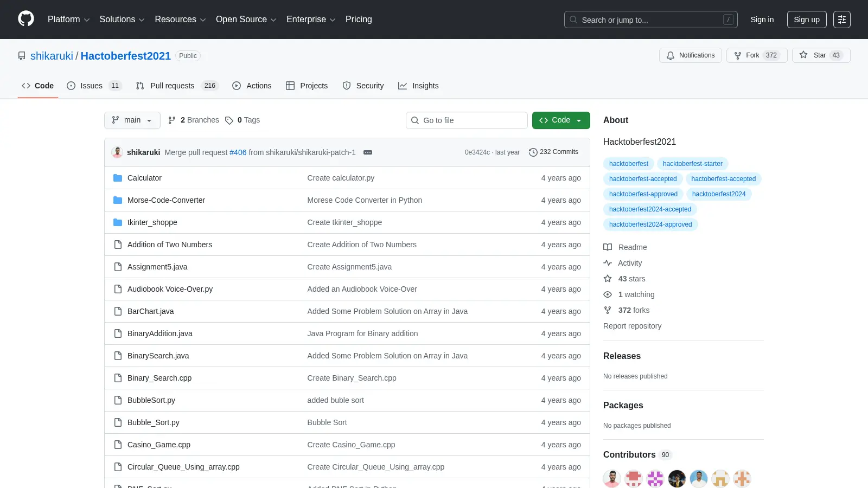
Task: Open the hacktoberfest2024-approved topic tag
Action: point(650,224)
